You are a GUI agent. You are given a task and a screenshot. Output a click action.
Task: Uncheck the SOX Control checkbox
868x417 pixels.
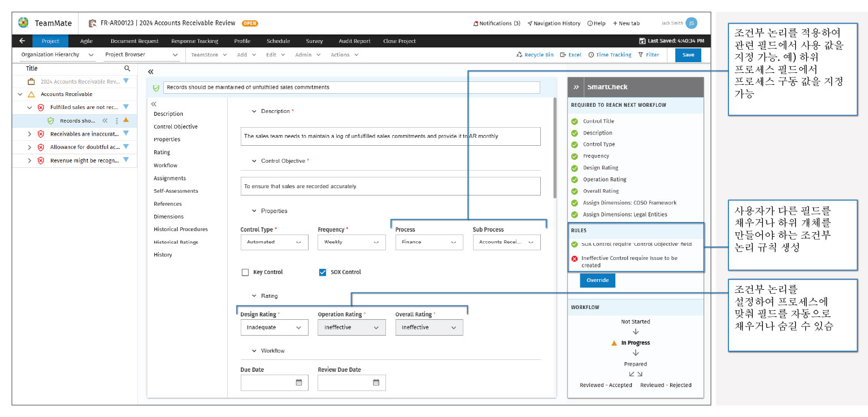pos(323,272)
